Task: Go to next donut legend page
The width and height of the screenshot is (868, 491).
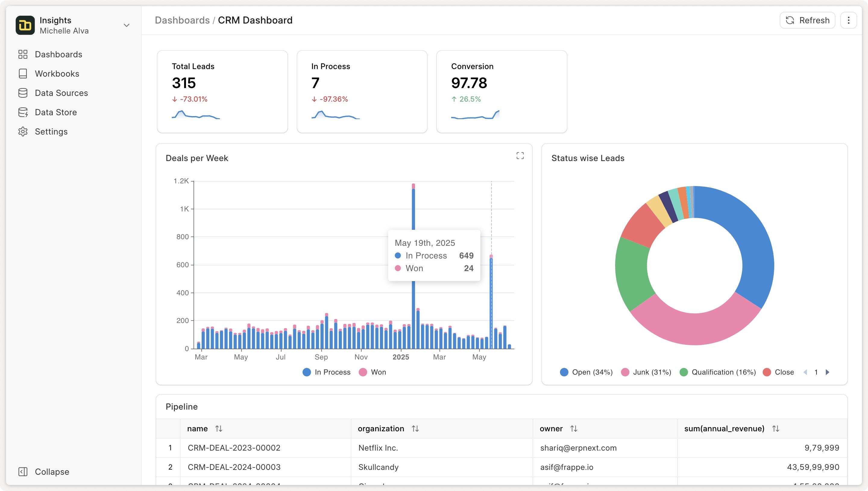Action: click(x=827, y=372)
